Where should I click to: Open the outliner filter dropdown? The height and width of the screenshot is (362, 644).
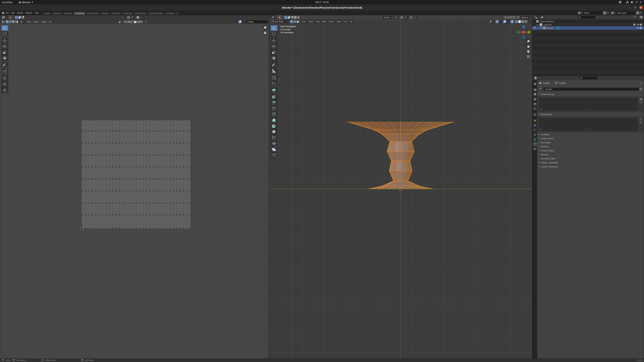[636, 17]
